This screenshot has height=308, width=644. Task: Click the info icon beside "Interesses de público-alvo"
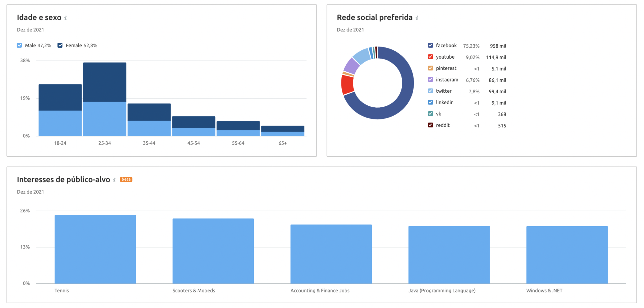pos(114,180)
